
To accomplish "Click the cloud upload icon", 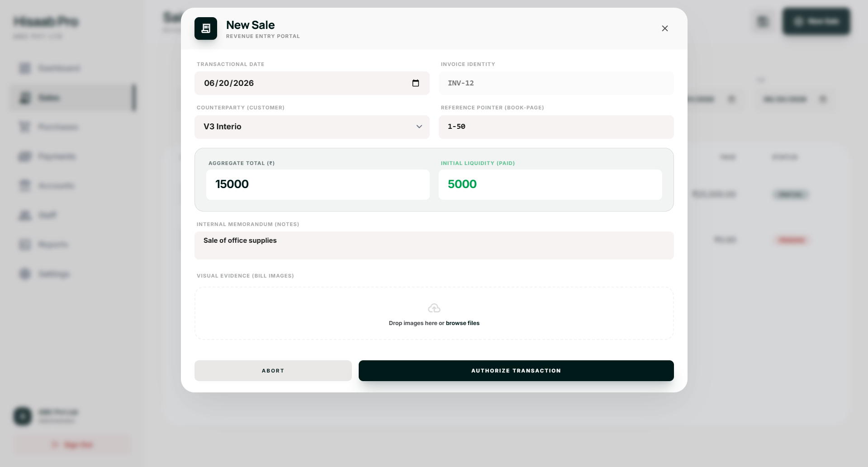I will 434,308.
